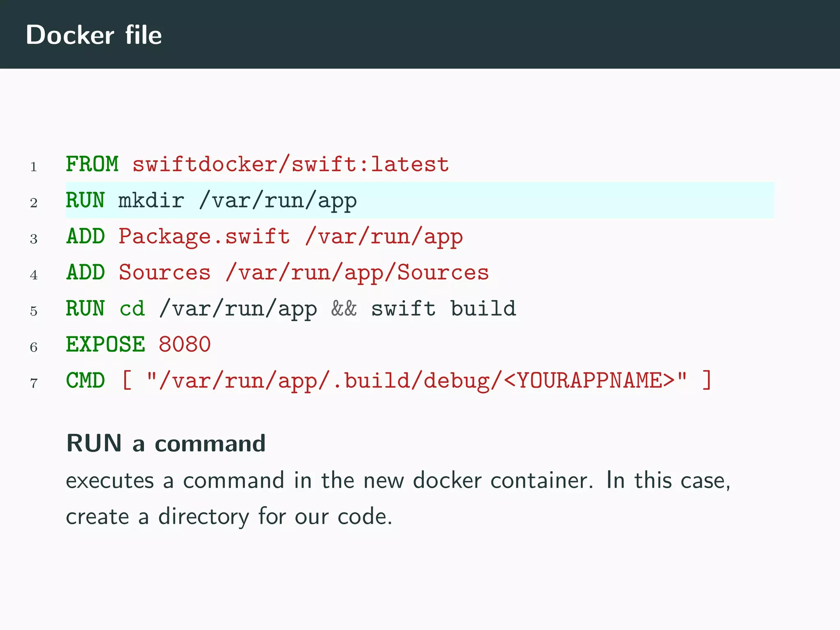
Task: Click 'create a directory for our code' sentence
Action: point(229,516)
